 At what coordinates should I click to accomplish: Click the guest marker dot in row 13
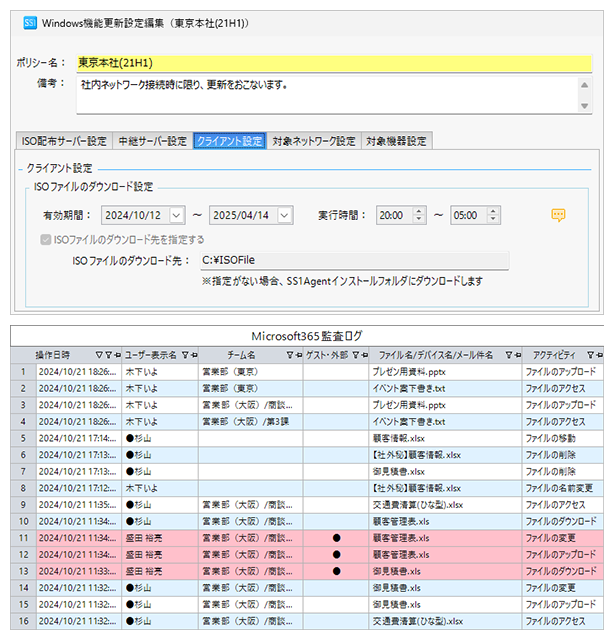coord(336,571)
